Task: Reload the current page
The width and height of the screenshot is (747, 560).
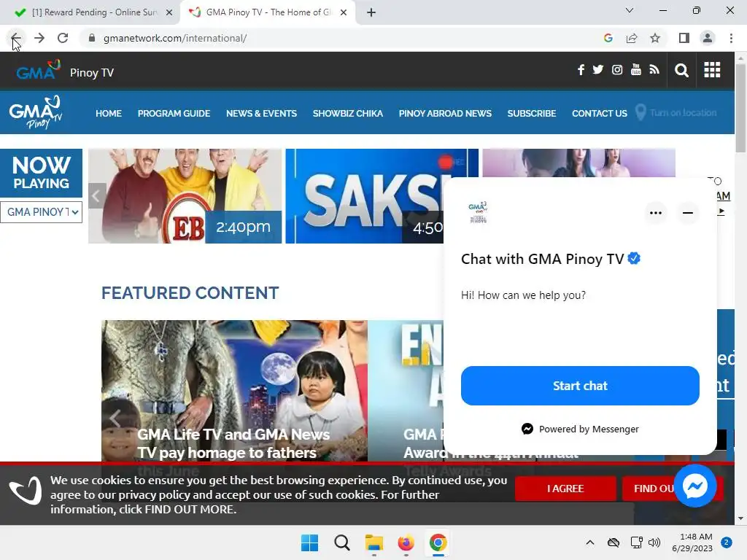Action: tap(63, 38)
